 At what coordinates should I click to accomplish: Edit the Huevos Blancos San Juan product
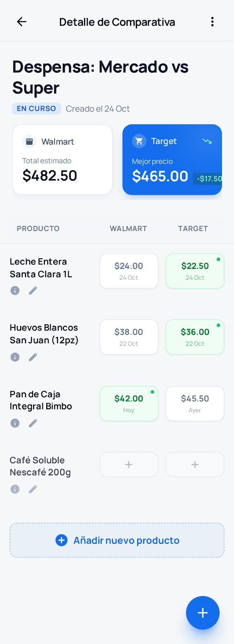coord(33,357)
